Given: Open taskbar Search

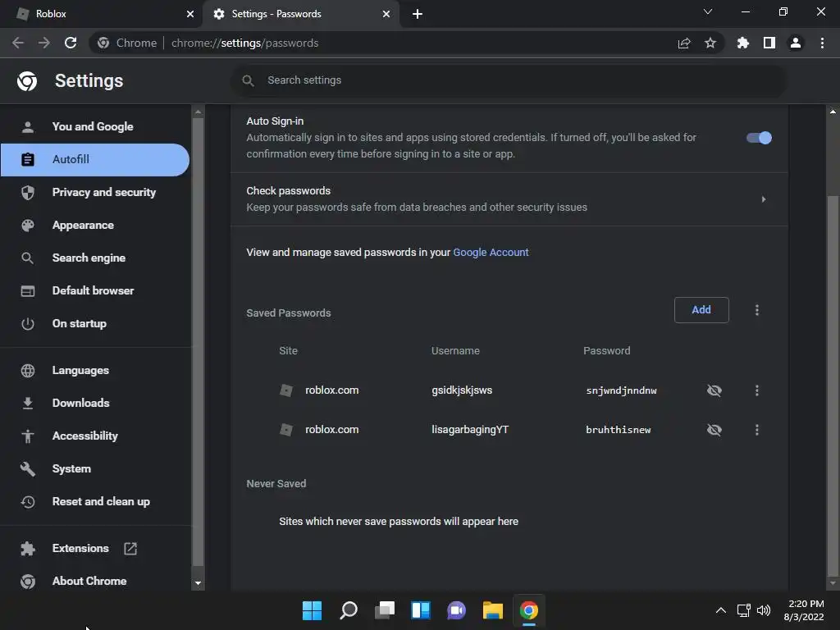Looking at the screenshot, I should pyautogui.click(x=348, y=610).
